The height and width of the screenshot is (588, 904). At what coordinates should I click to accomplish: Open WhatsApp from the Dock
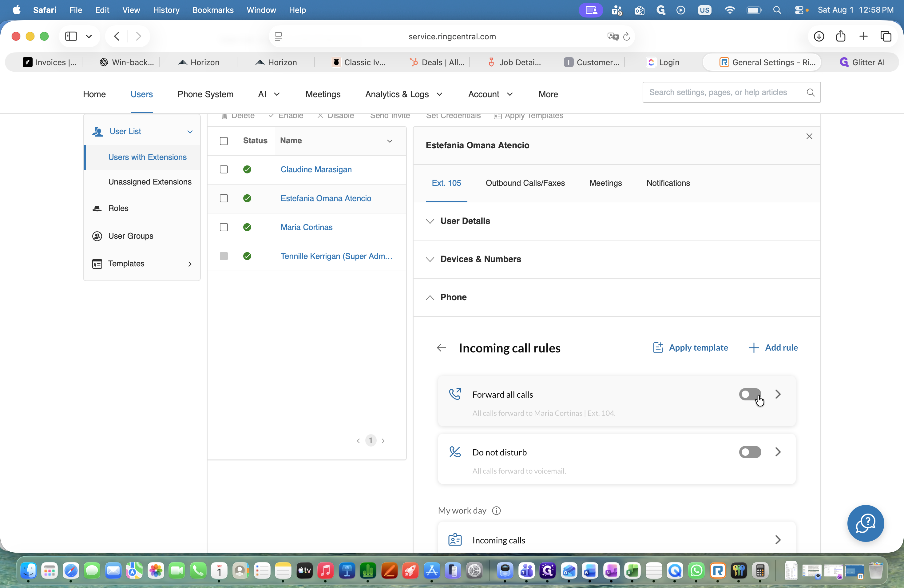[x=696, y=570]
